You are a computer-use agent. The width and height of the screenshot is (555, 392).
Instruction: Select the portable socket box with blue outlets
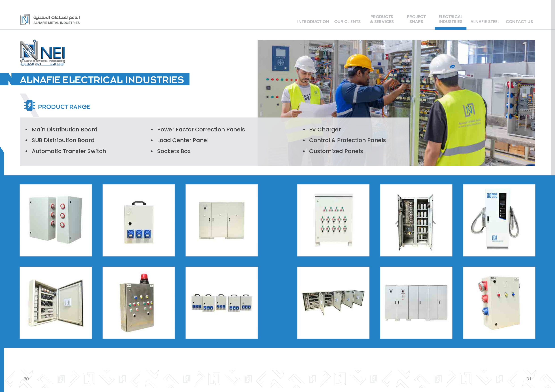[x=138, y=220]
